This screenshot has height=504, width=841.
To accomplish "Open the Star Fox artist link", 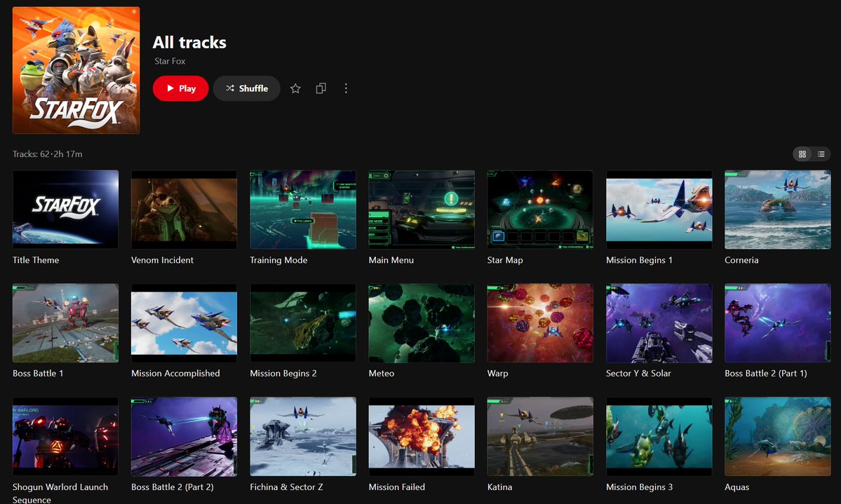I will tap(170, 61).
